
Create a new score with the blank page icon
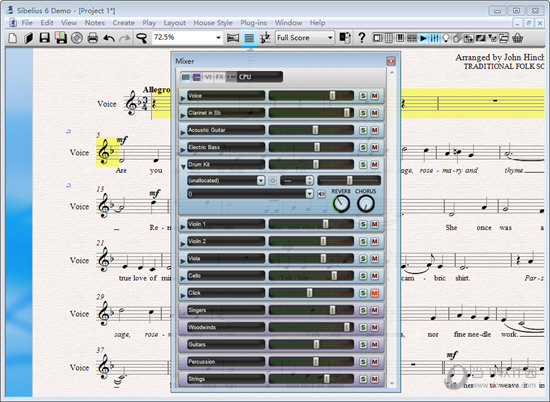tap(13, 38)
